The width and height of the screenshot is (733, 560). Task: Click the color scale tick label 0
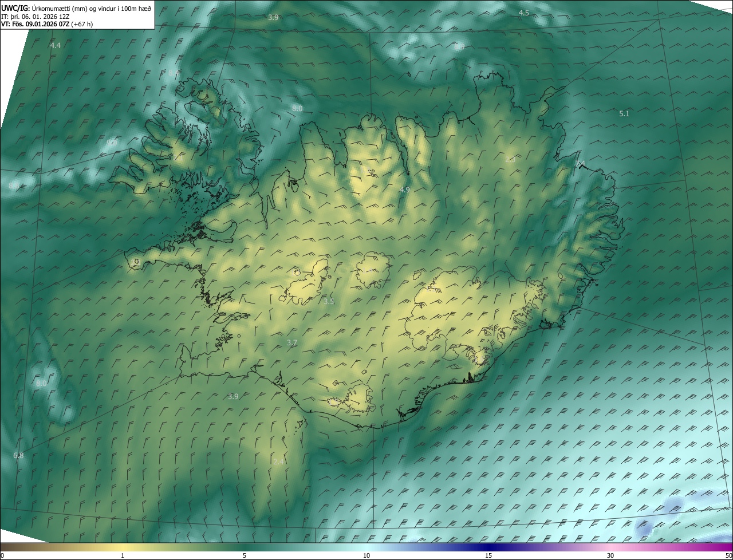point(2,556)
